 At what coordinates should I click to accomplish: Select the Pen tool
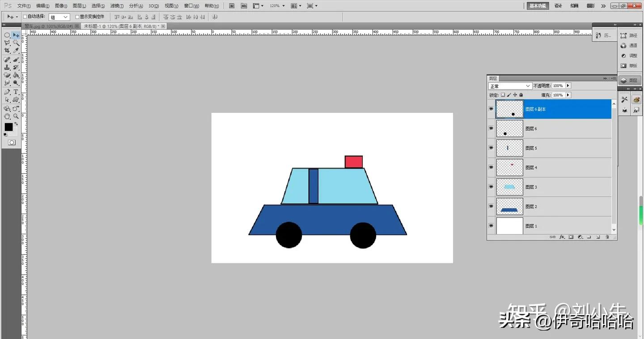coord(7,92)
